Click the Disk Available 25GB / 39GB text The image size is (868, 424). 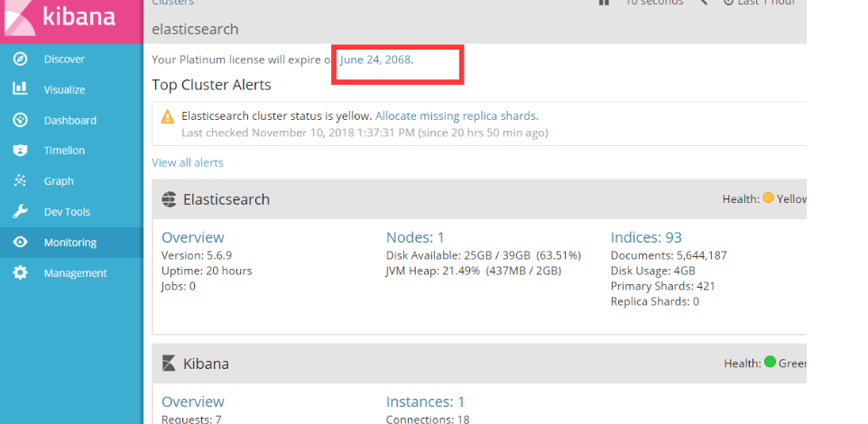click(x=484, y=255)
